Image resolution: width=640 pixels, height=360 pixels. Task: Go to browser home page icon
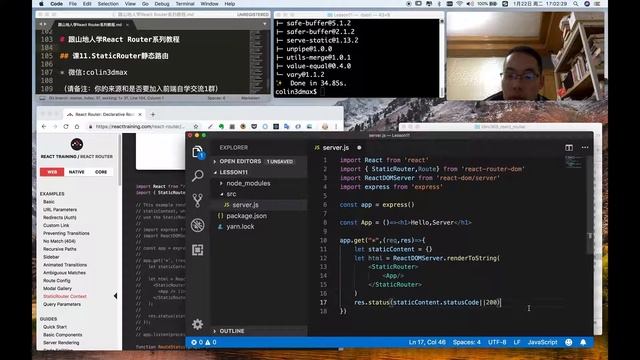click(77, 127)
